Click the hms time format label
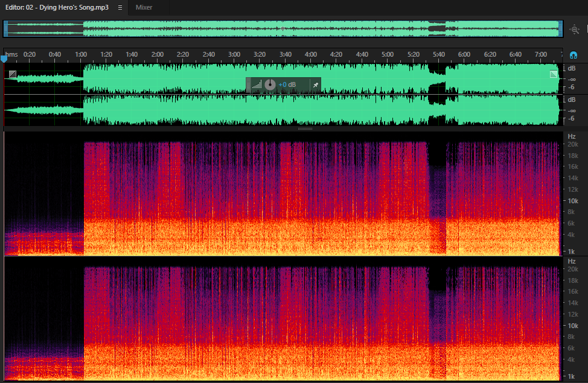This screenshot has width=588, height=383. coord(11,54)
